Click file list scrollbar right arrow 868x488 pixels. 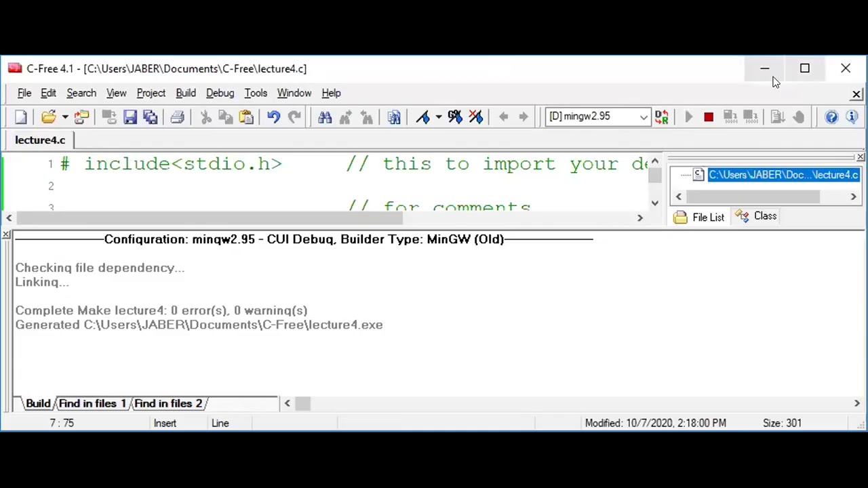tap(853, 197)
